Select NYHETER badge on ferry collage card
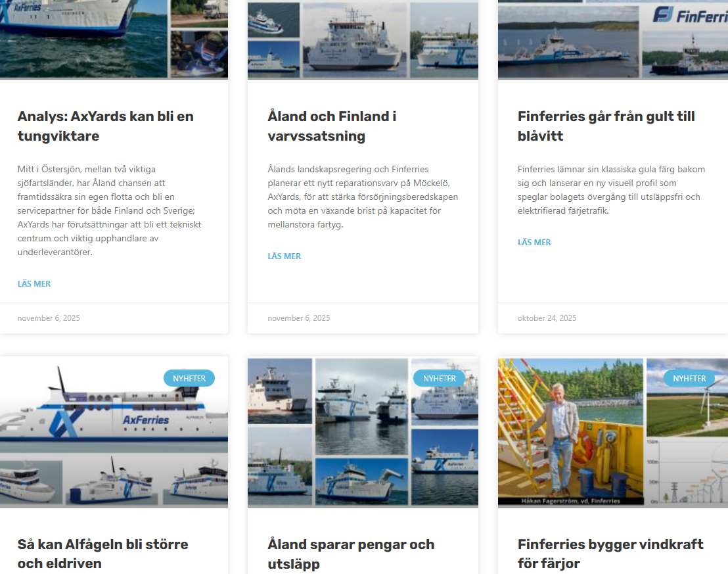Screen dimensions: 728x574 point(439,378)
